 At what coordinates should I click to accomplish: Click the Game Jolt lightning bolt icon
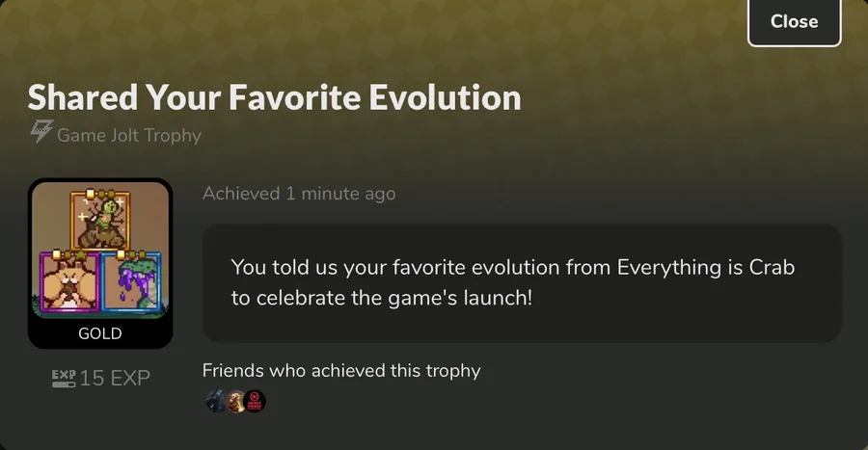tap(41, 132)
